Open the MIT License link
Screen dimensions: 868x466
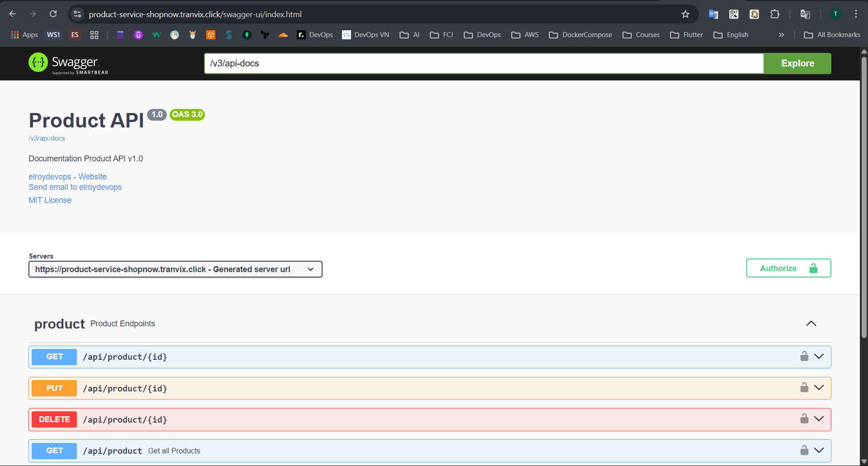(50, 200)
